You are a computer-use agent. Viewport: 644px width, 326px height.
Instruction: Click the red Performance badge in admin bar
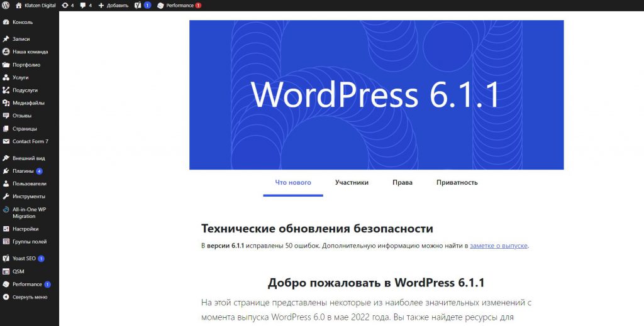click(x=198, y=5)
